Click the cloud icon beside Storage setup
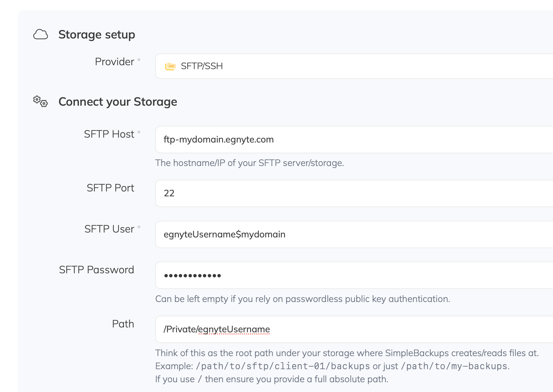 coord(40,34)
